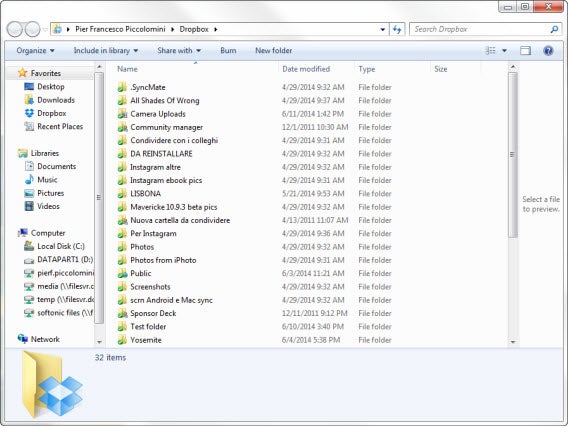Click the Network icon in sidebar

click(x=22, y=339)
